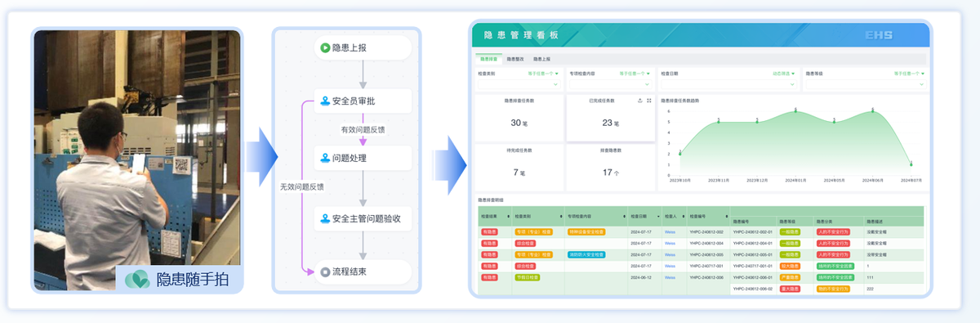Open Weiss link in row YHPC-240612-002
The image size is (980, 323).
670,232
